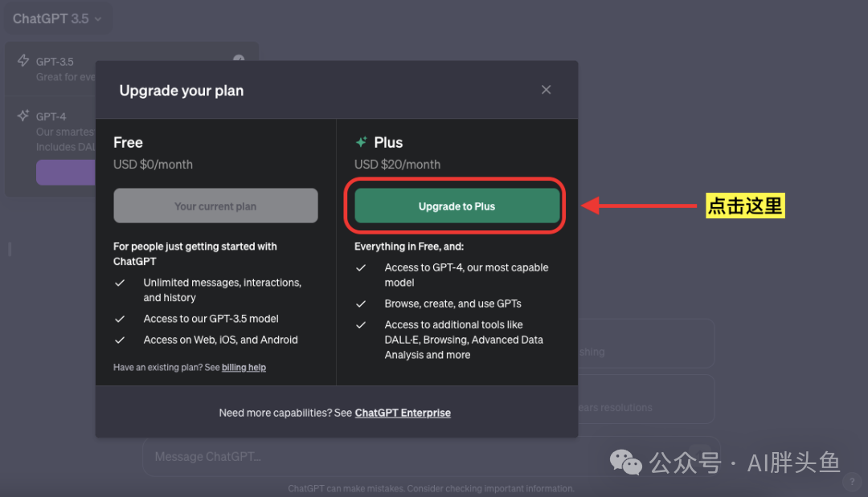The height and width of the screenshot is (497, 868).
Task: Close the Upgrade your plan dialog
Action: [546, 90]
